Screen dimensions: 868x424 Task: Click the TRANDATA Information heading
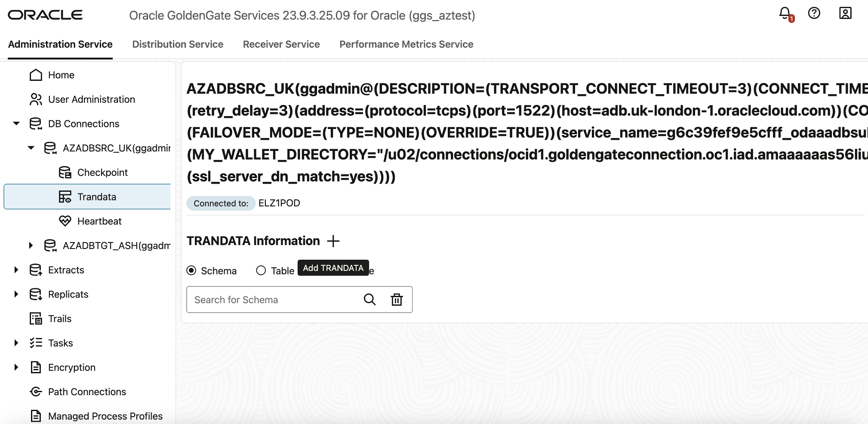(253, 241)
